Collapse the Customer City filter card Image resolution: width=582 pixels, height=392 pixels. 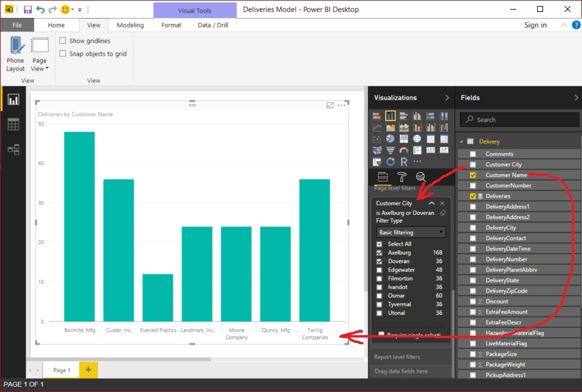click(x=432, y=203)
